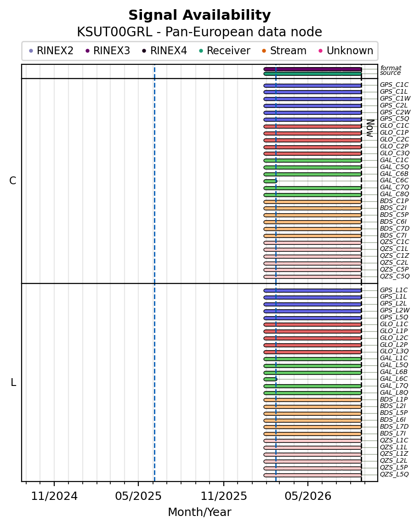Click the Receiver legend dot
The width and height of the screenshot is (420, 527).
click(201, 51)
